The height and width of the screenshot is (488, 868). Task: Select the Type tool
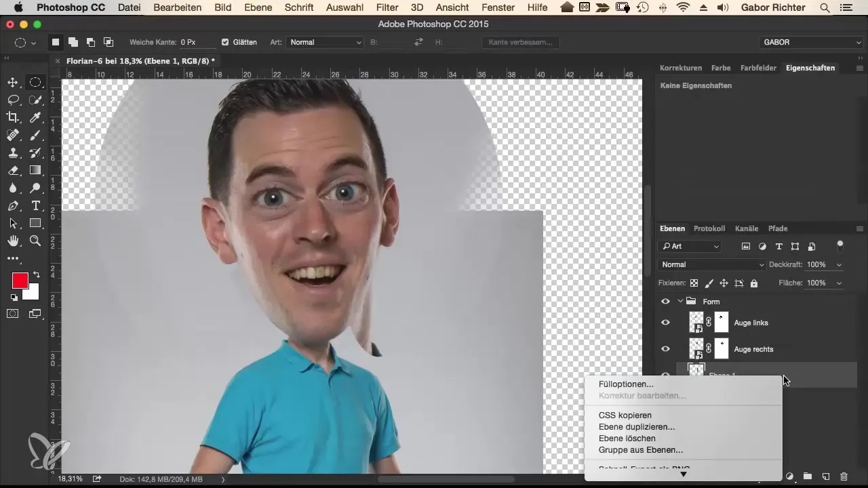coord(35,206)
